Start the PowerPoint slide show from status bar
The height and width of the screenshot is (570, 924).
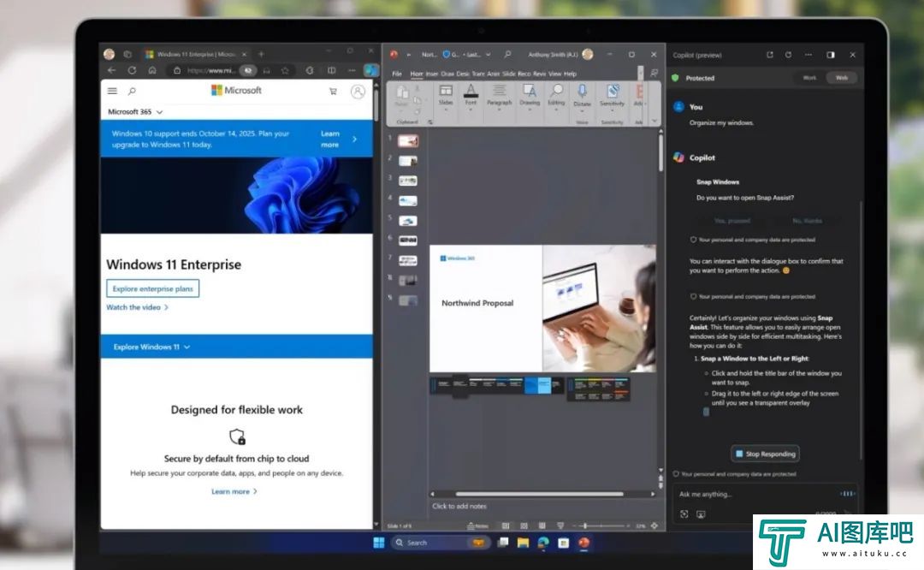[x=560, y=525]
